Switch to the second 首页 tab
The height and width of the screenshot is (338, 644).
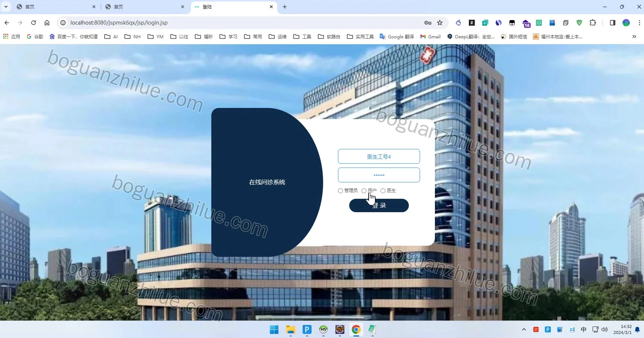[145, 7]
